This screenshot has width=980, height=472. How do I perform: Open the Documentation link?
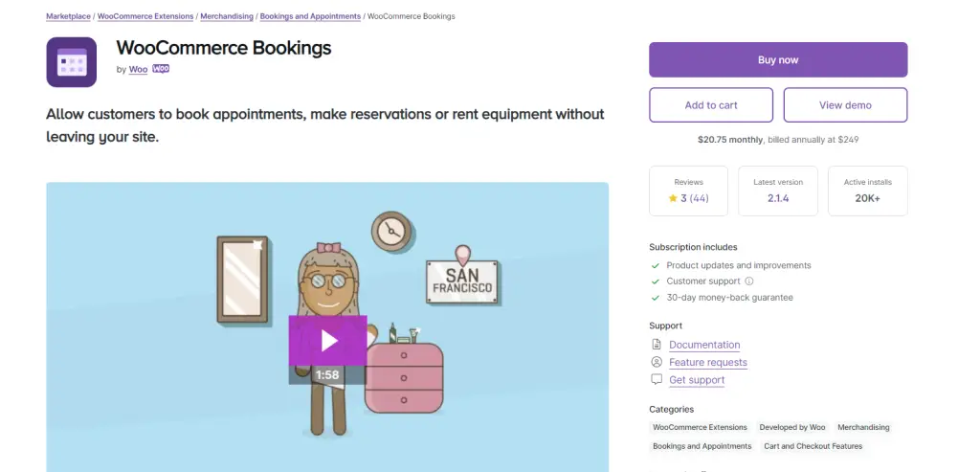coord(704,345)
